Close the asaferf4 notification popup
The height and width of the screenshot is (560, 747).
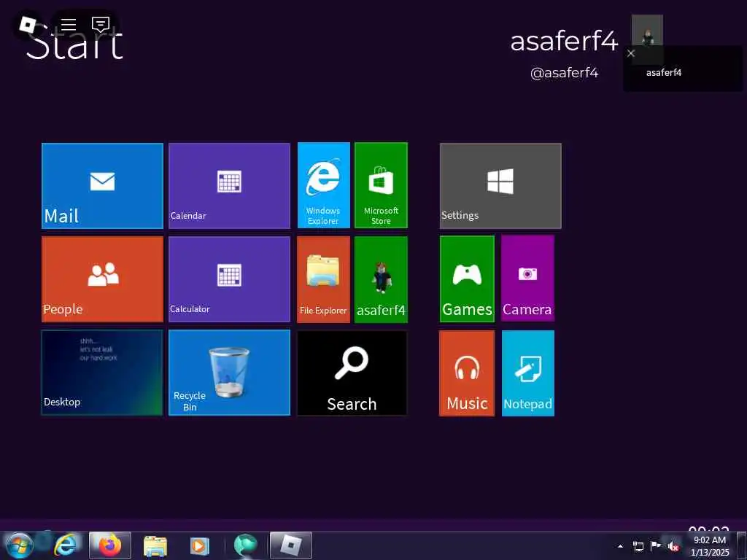(x=631, y=53)
